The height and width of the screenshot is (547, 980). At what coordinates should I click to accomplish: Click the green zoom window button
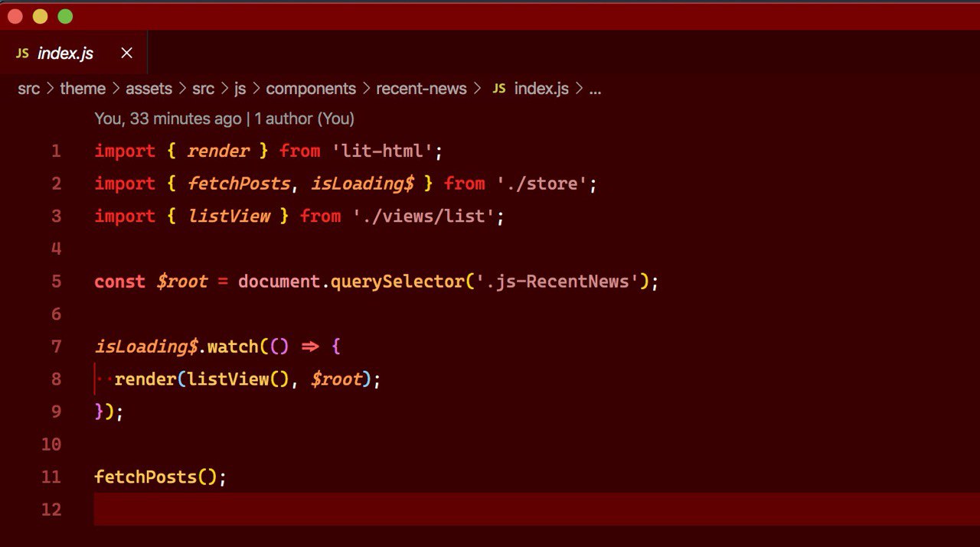[65, 16]
